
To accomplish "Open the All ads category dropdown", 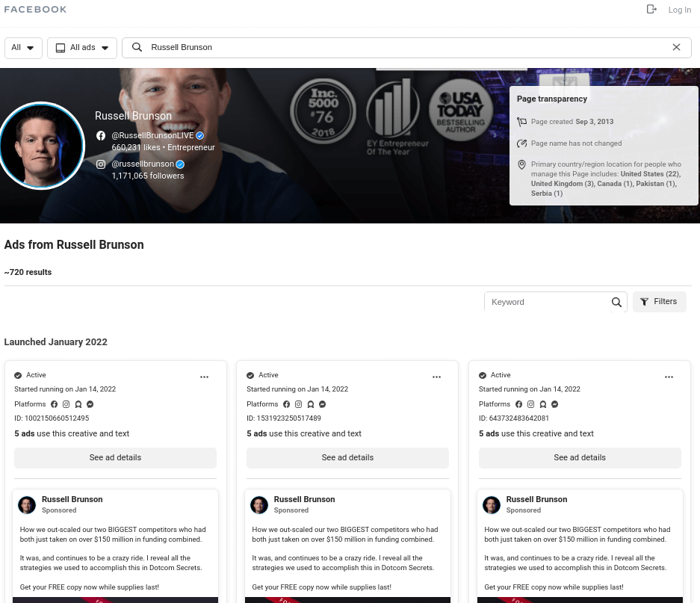I will coord(82,48).
